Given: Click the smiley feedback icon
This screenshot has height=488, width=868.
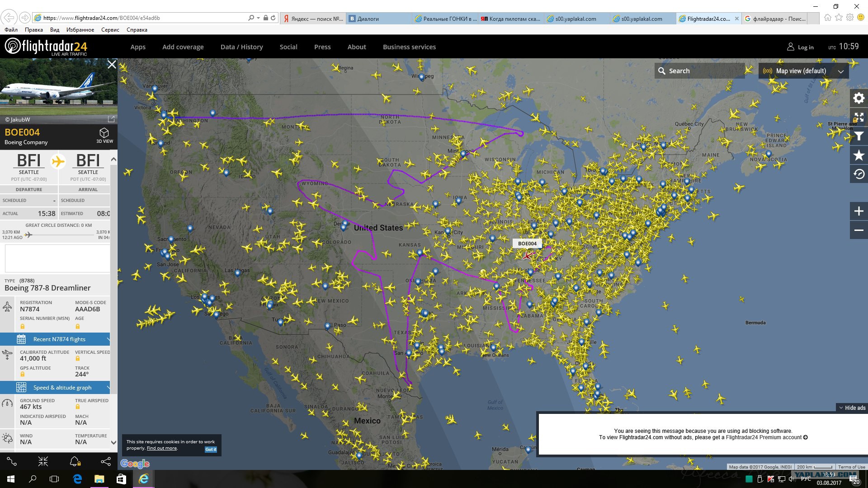Looking at the screenshot, I should [x=861, y=18].
